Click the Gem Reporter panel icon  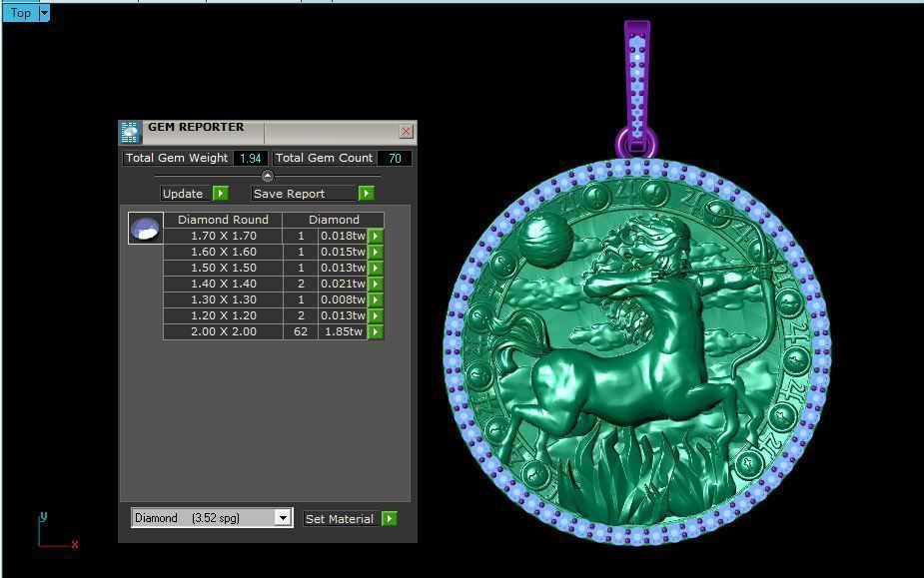[x=130, y=132]
